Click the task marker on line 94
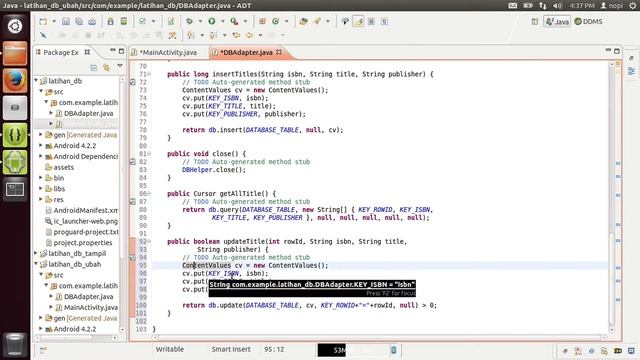 (133, 258)
